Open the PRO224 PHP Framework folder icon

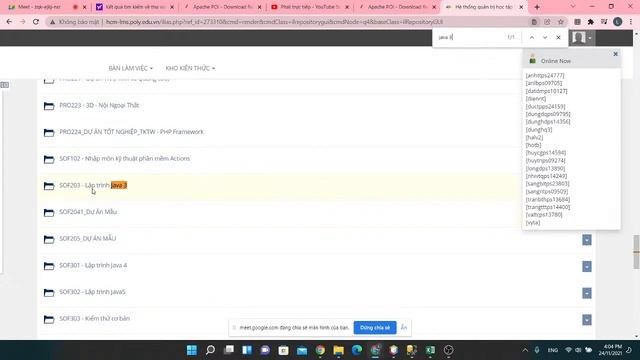49,133
